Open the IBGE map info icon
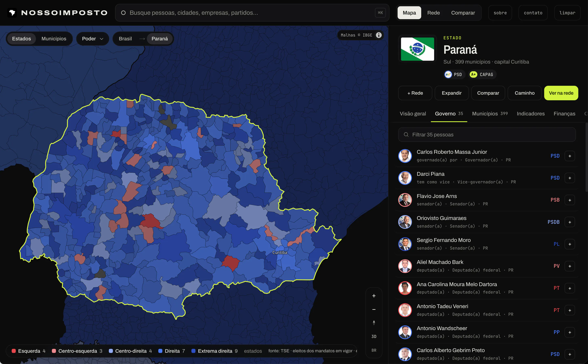This screenshot has height=364, width=588. 379,35
